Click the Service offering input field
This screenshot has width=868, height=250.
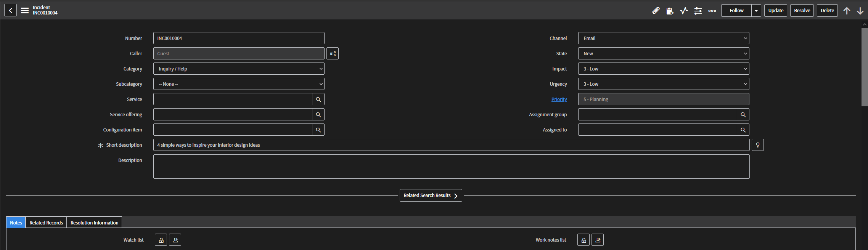233,114
